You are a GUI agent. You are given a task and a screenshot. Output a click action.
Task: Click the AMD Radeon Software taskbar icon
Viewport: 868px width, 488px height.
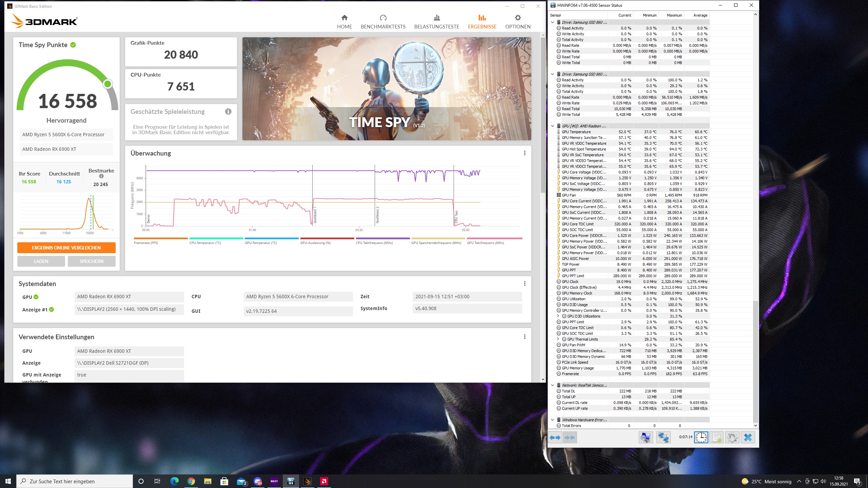point(324,481)
